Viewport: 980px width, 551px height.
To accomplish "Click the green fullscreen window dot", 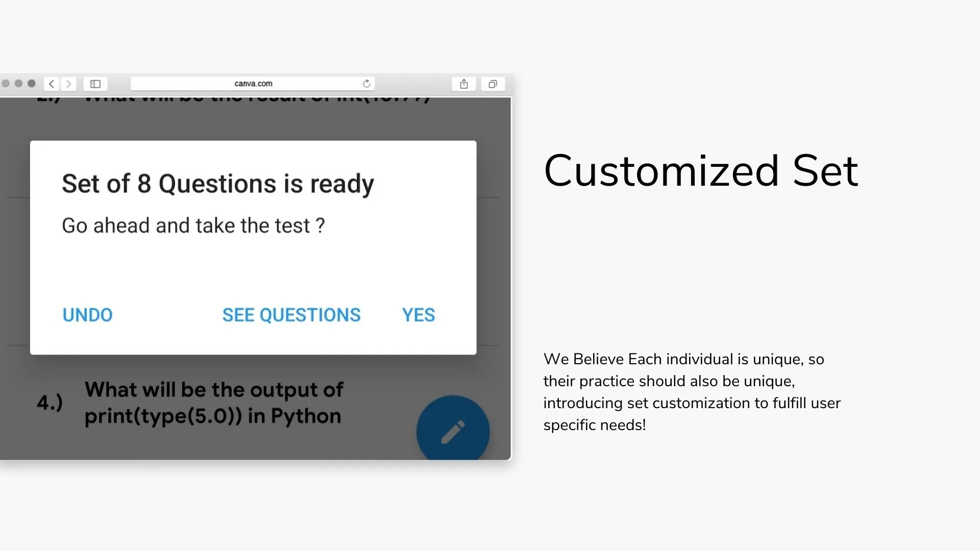I will coord(32,84).
